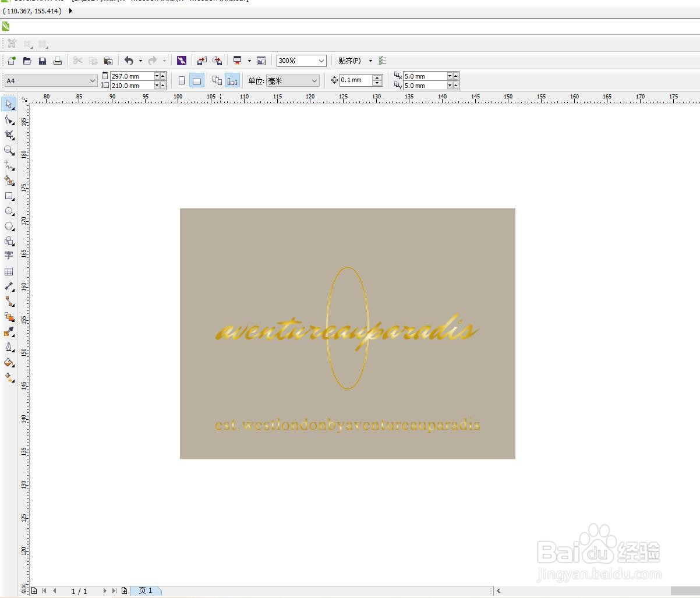The height and width of the screenshot is (598, 700).
Task: Create a new document
Action: pos(12,61)
